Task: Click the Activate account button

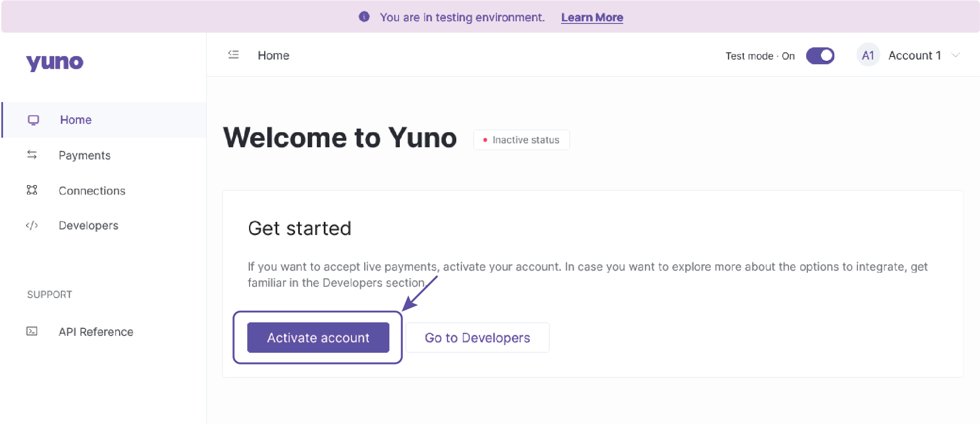Action: pyautogui.click(x=318, y=338)
